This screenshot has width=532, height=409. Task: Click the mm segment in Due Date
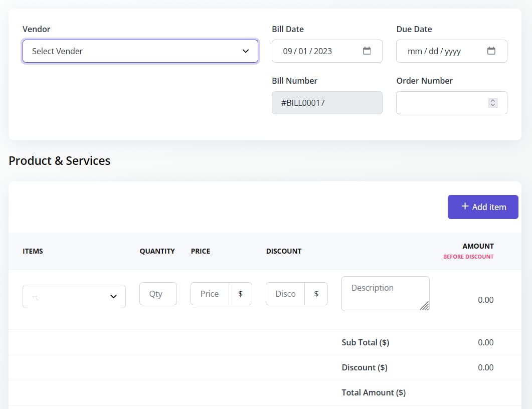(415, 51)
